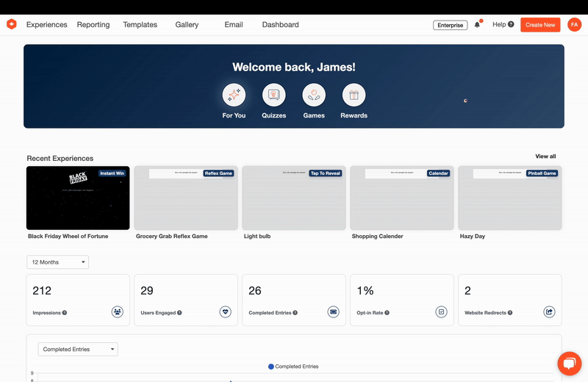This screenshot has width=588, height=382.
Task: Open the Completed Entries chart dropdown
Action: click(77, 350)
